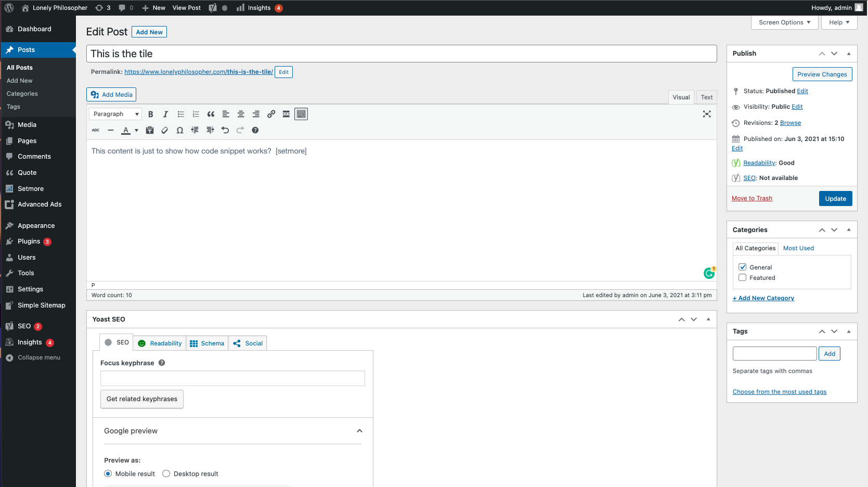Open Yoast Social tab
The width and height of the screenshot is (868, 487).
pyautogui.click(x=248, y=343)
